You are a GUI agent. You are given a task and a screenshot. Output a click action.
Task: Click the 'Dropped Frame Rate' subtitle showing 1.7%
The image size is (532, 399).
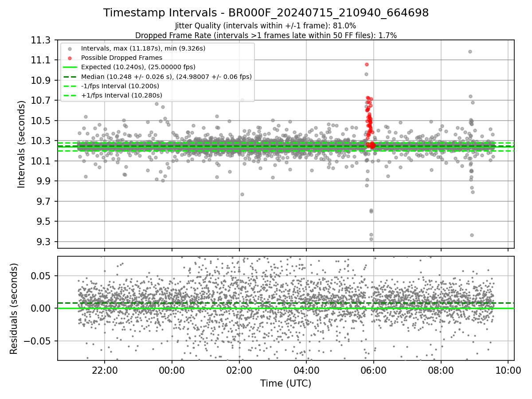pyautogui.click(x=266, y=35)
